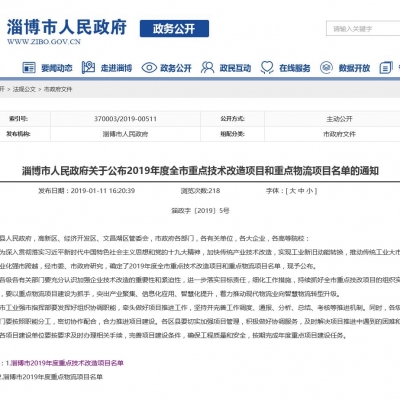The height and width of the screenshot is (400, 400).
Task: Set font size to 大
Action: coord(292,191)
